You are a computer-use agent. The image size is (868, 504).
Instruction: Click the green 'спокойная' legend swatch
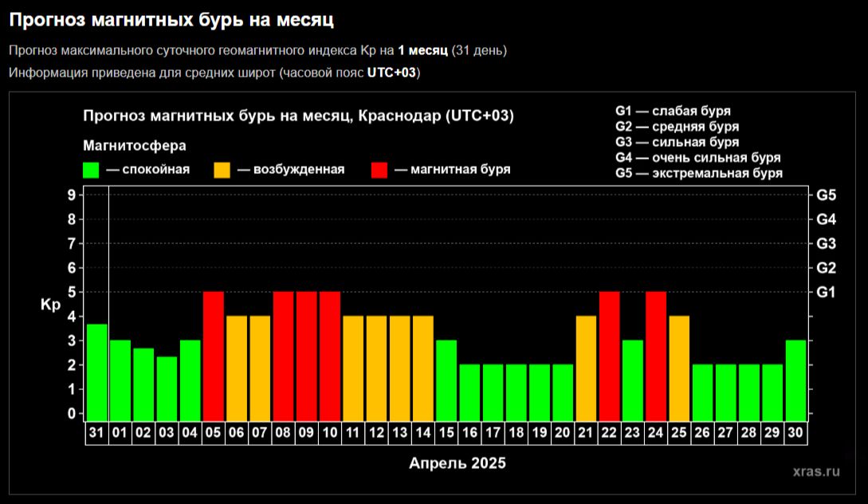click(x=91, y=170)
